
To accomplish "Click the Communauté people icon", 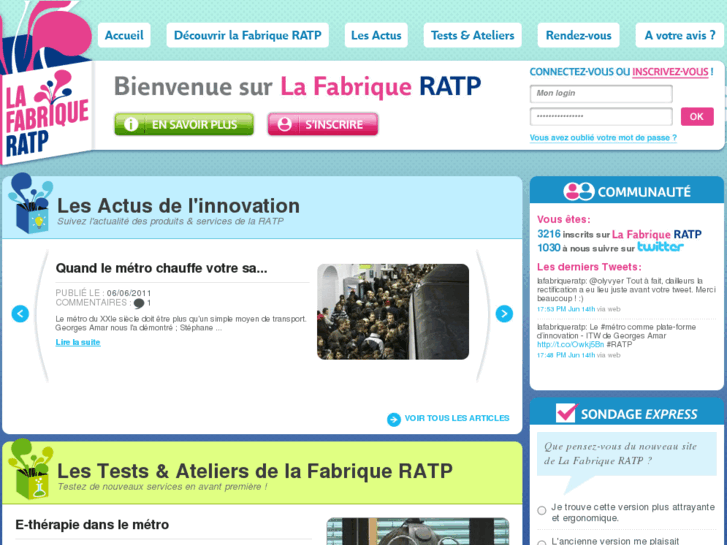I will point(578,191).
